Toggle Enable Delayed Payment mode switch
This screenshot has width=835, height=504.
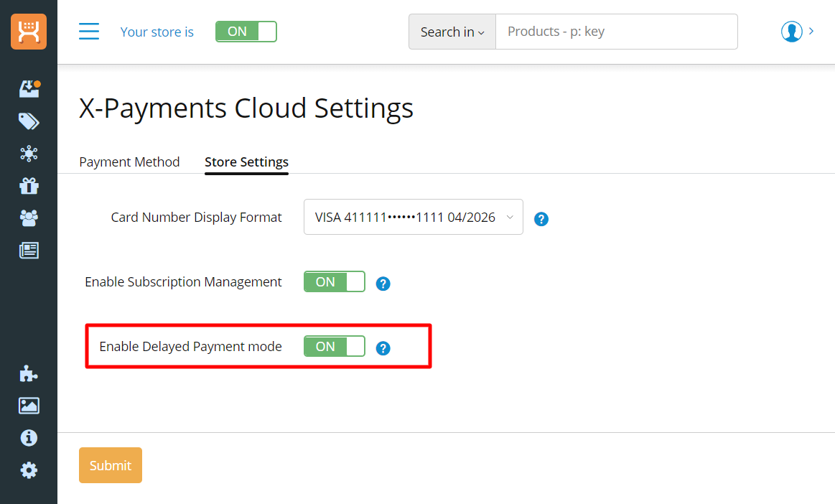pos(335,346)
